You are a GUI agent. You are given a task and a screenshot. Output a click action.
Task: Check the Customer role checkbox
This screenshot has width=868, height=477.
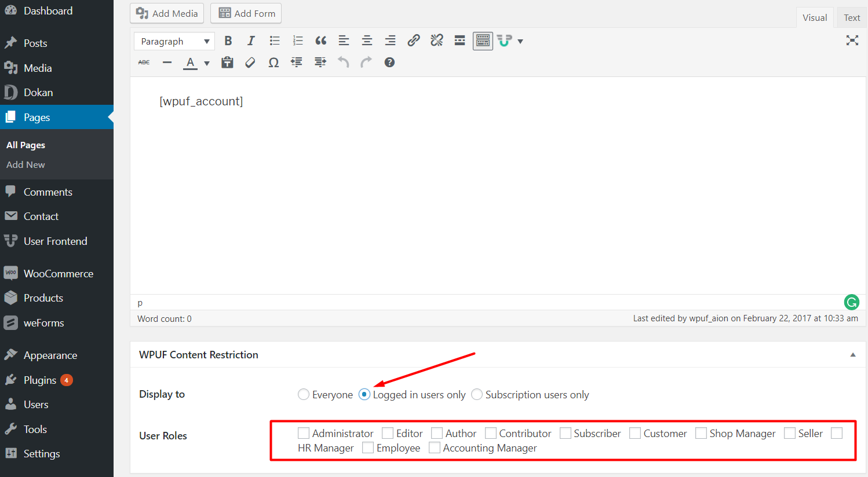pos(635,433)
